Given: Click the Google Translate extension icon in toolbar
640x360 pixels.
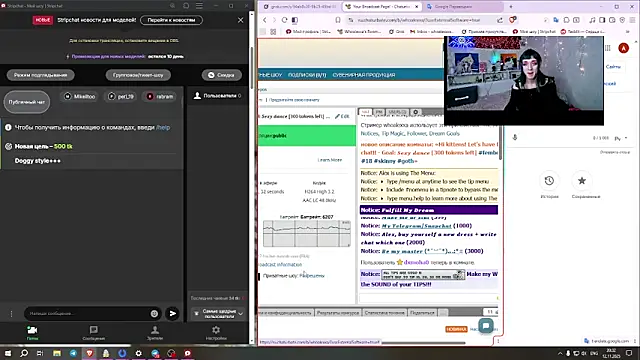Looking at the screenshot, I should tap(556, 20).
